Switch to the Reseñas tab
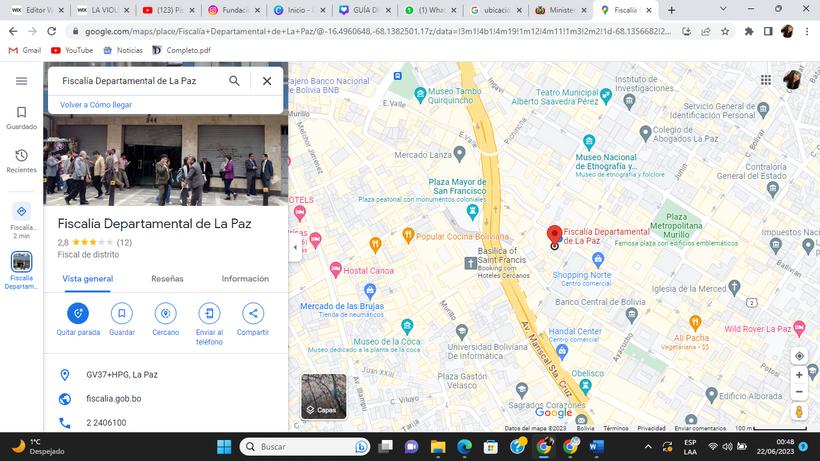The width and height of the screenshot is (820, 461). point(167,279)
